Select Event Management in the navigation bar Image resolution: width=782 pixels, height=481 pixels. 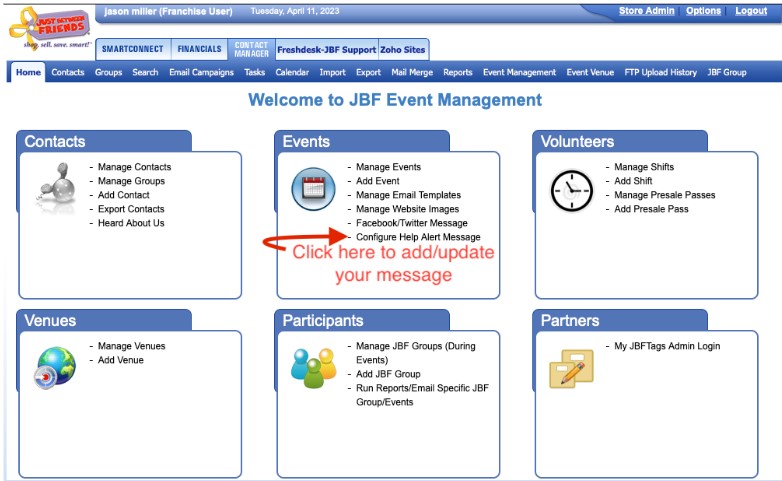pos(519,73)
